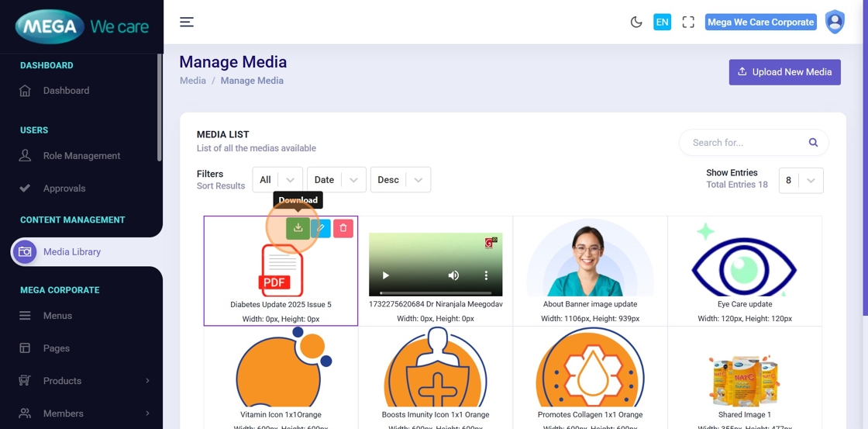The image size is (868, 429).
Task: Click the green download icon on Diabetes PDF
Action: 298,228
